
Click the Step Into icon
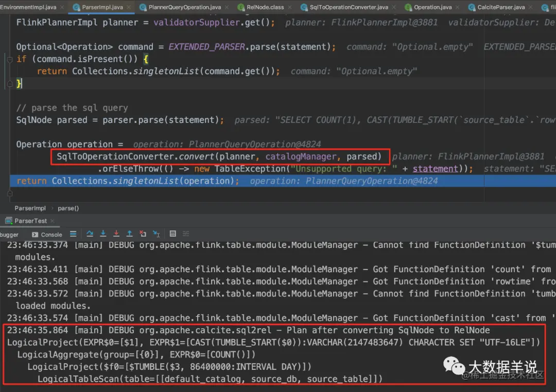[x=103, y=234]
